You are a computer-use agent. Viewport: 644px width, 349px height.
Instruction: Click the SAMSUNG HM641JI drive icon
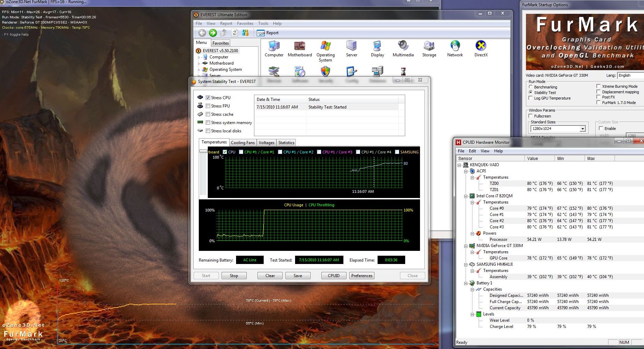point(472,264)
